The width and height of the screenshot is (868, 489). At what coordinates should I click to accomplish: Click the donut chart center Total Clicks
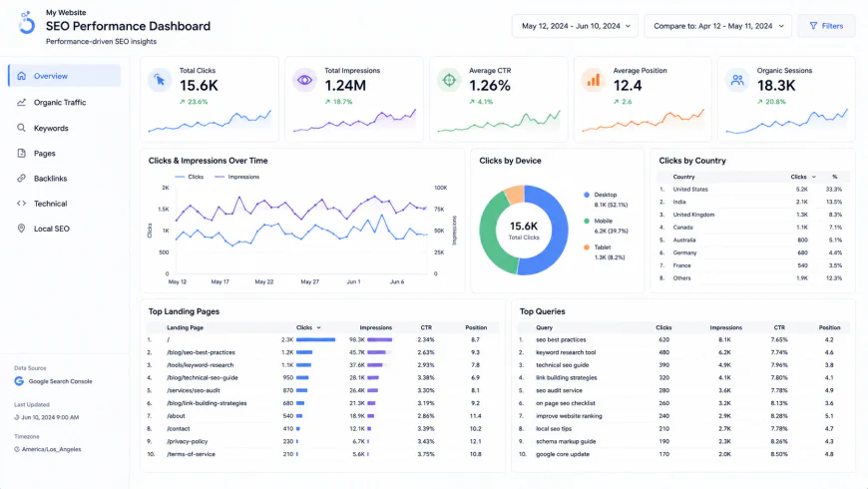point(524,230)
